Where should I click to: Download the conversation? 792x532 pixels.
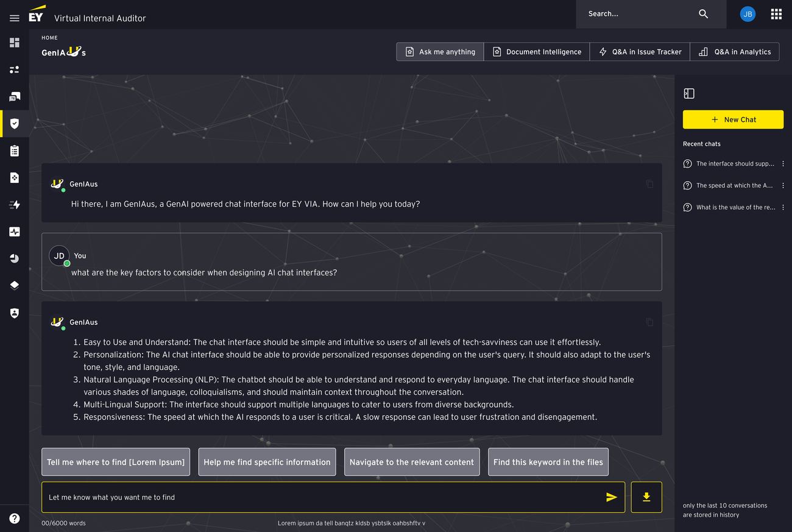pyautogui.click(x=646, y=497)
